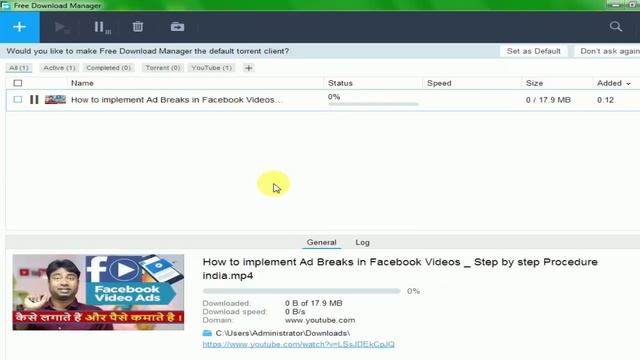
Task: Switch to the General details tab
Action: pos(321,242)
